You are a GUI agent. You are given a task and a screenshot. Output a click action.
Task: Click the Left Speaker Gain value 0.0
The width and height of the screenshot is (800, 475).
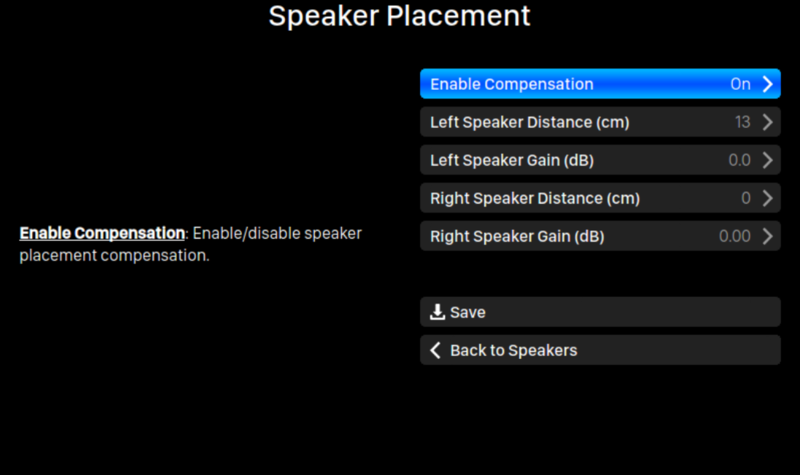737,160
